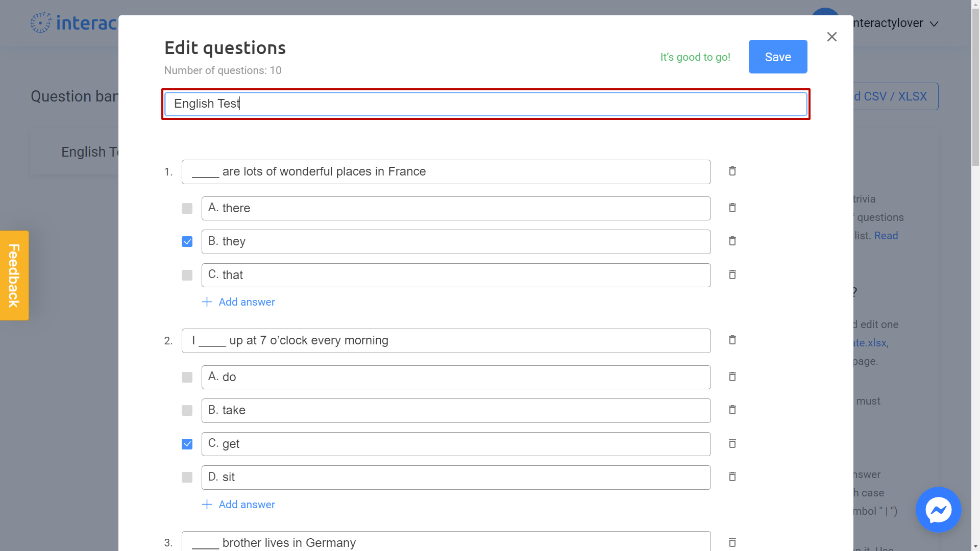The image size is (980, 551).
Task: Disable checked answer C. get
Action: click(x=187, y=443)
